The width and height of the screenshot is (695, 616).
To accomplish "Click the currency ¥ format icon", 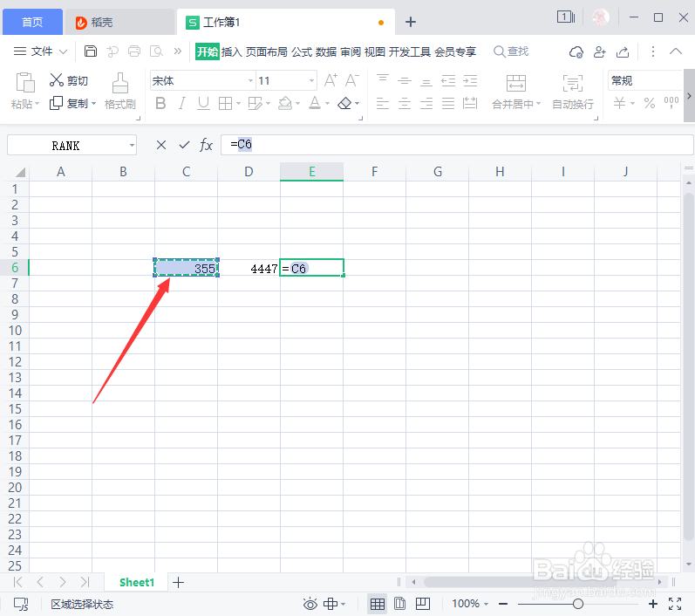I will click(620, 103).
